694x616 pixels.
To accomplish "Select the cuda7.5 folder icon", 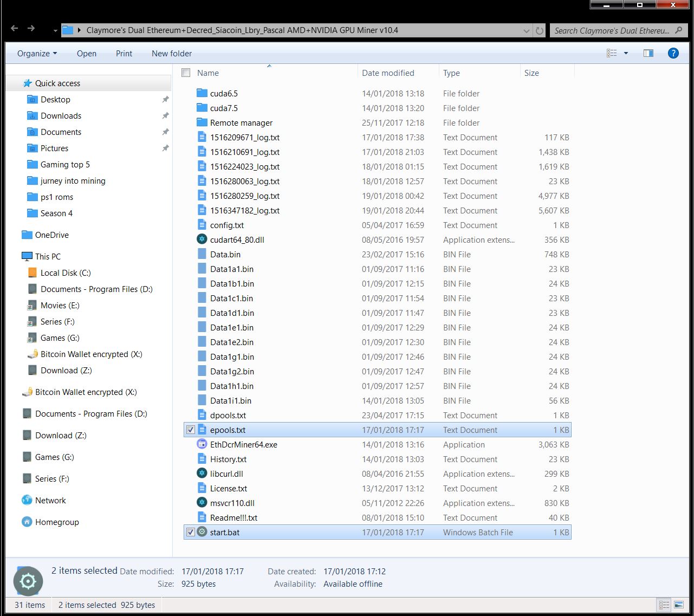I will pos(202,108).
